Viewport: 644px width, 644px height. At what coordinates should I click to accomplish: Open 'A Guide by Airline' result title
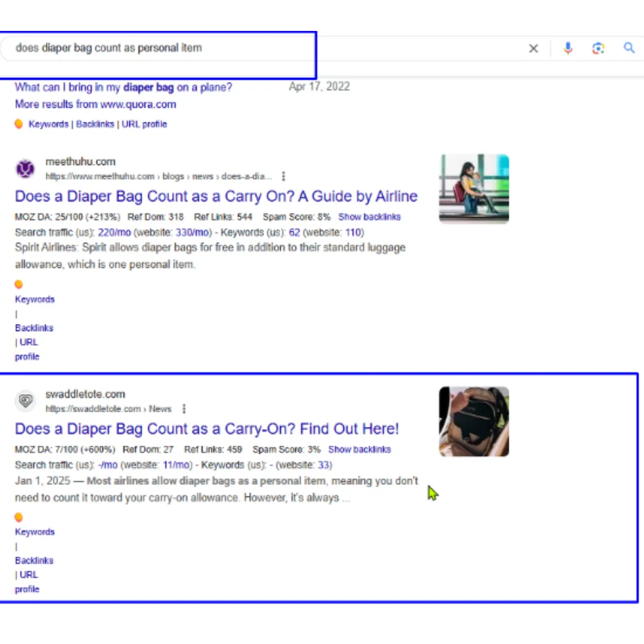216,196
